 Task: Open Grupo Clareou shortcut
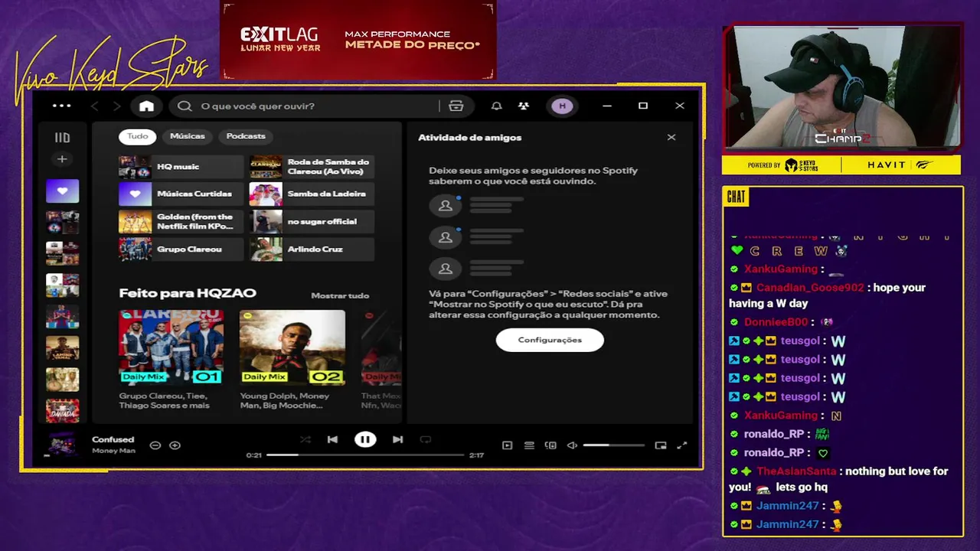181,249
